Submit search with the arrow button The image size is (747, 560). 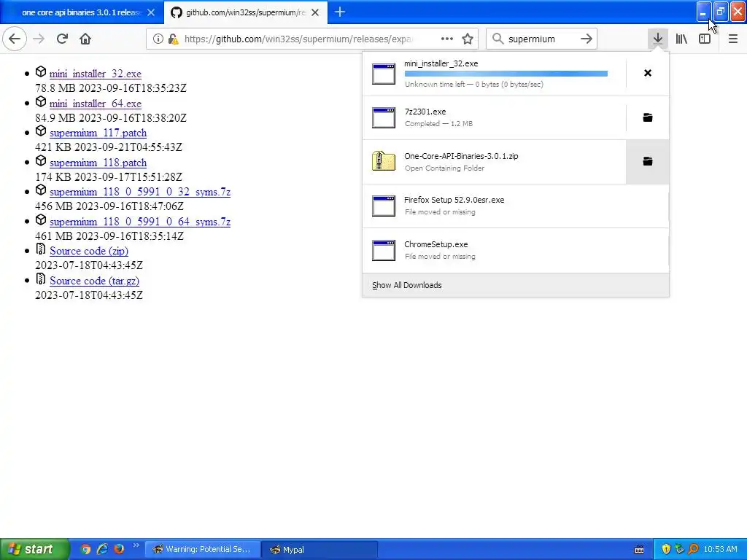click(x=587, y=39)
